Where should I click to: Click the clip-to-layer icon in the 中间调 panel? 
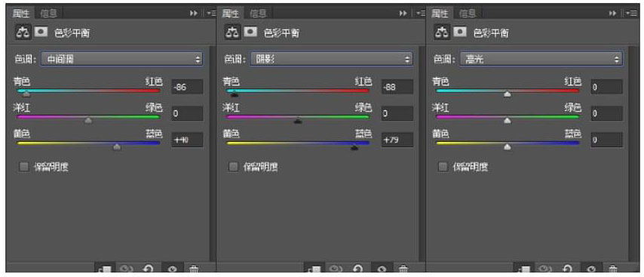point(105,269)
